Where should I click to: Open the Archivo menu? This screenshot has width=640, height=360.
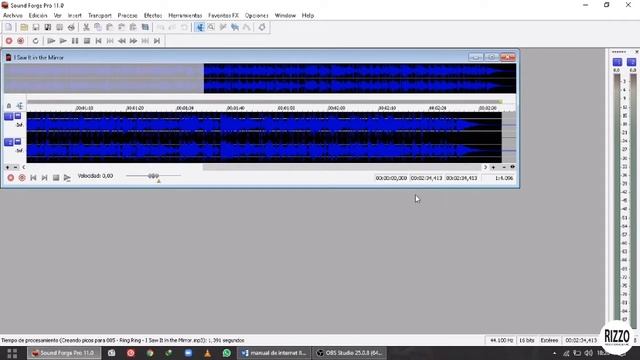pos(13,16)
